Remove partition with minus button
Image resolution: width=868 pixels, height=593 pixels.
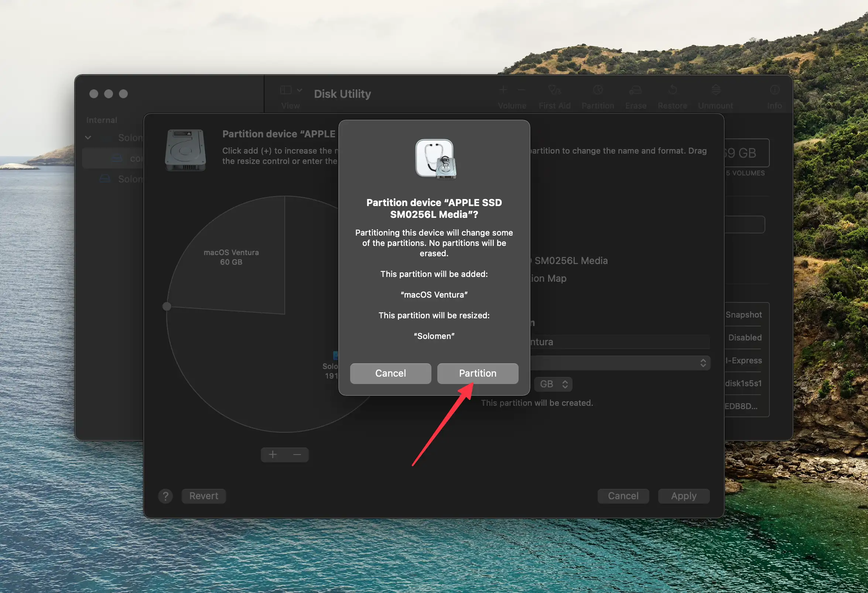[297, 455]
